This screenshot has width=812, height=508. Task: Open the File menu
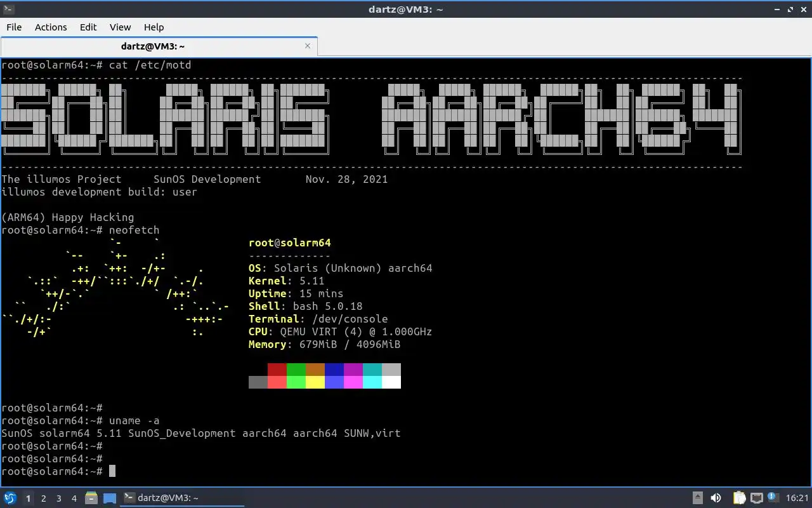[14, 27]
